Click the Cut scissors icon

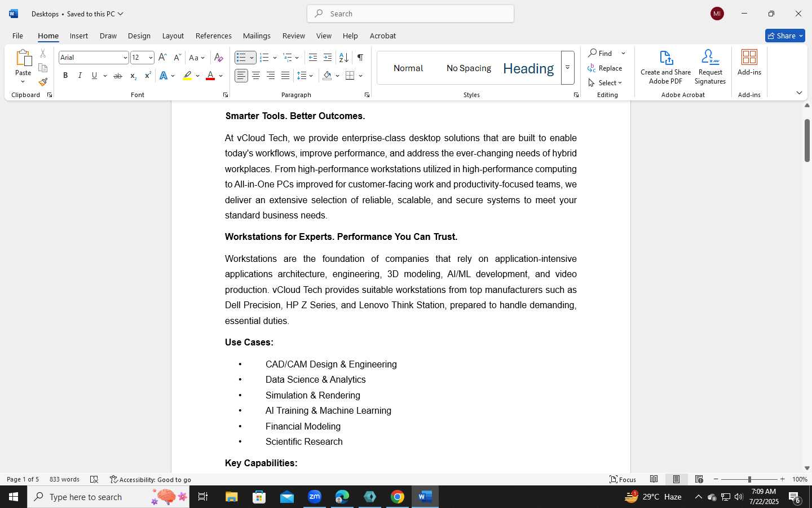(43, 54)
